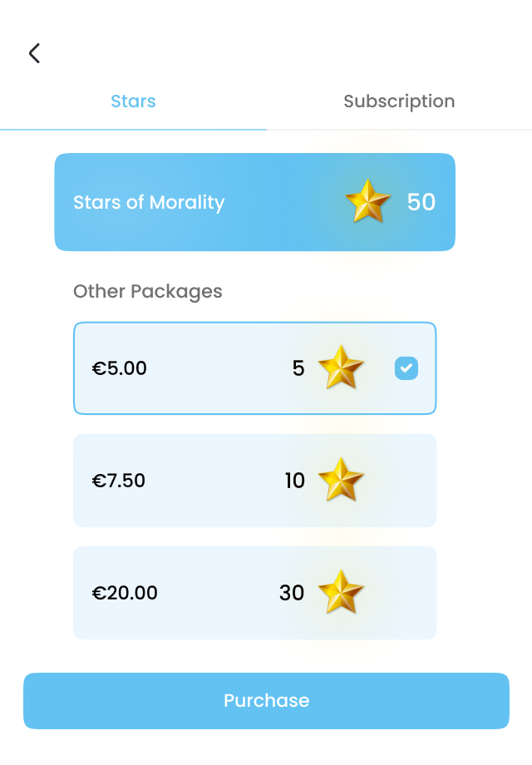The image size is (532, 765).
Task: Click the star icon in the €5.00 package
Action: [x=341, y=368]
